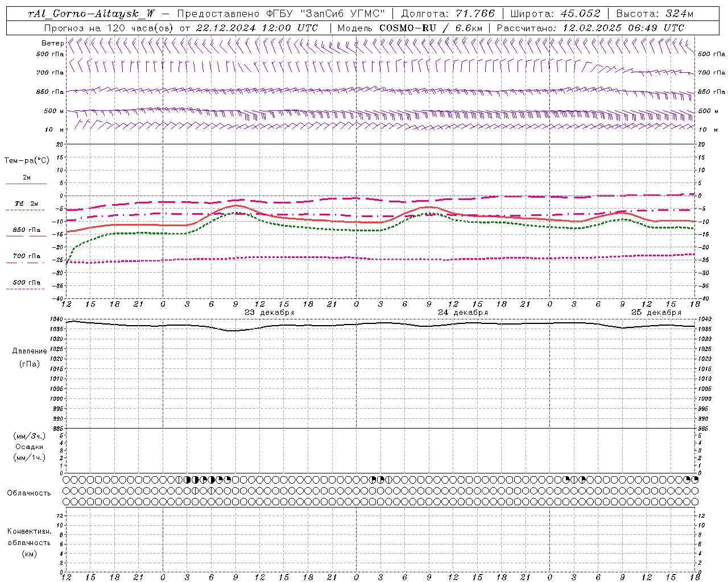This screenshot has height=582, width=728.
Task: Select the Широта: 45.052 header value
Action: (x=556, y=14)
